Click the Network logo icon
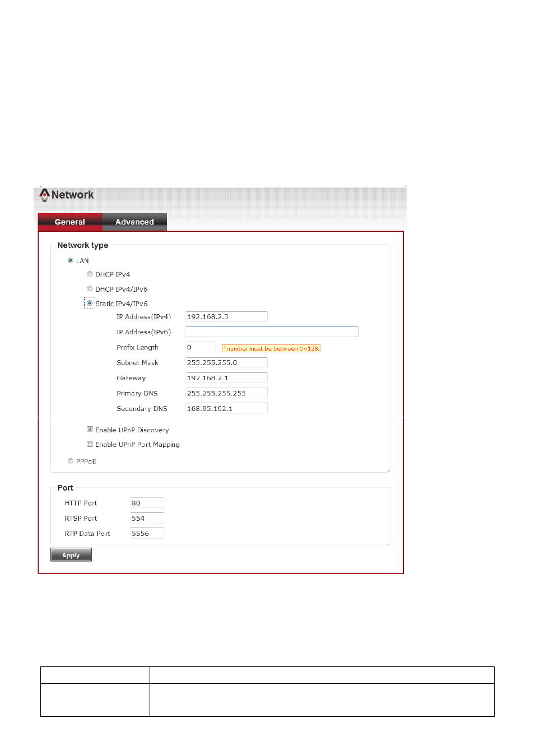 [44, 195]
